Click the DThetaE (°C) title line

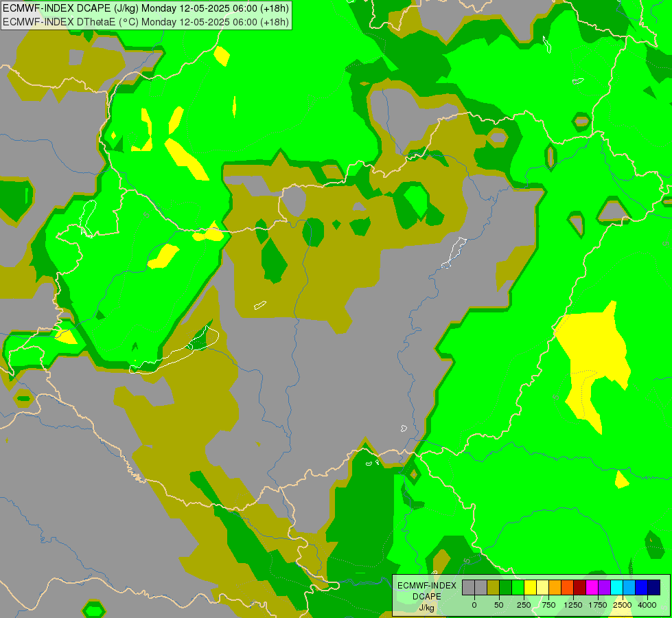point(146,22)
